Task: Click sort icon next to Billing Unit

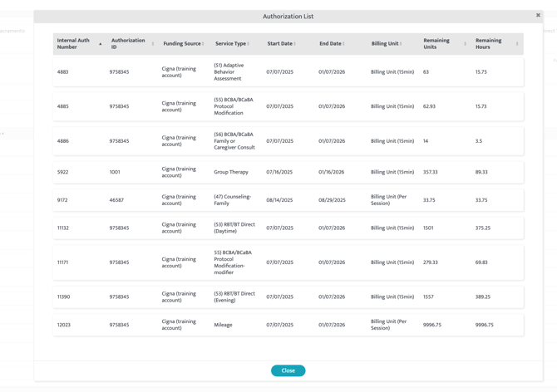Action: [402, 44]
